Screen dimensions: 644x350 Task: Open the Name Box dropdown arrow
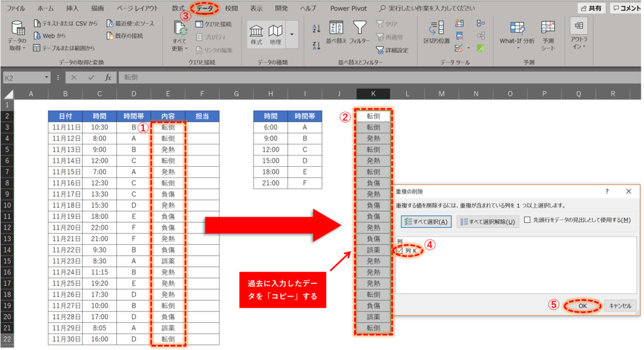[x=47, y=77]
